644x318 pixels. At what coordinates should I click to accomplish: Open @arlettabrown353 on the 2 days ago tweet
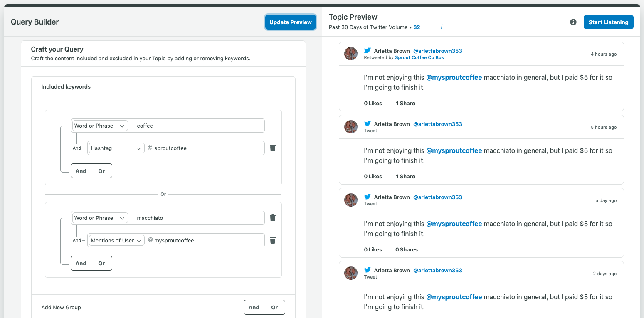tap(438, 270)
